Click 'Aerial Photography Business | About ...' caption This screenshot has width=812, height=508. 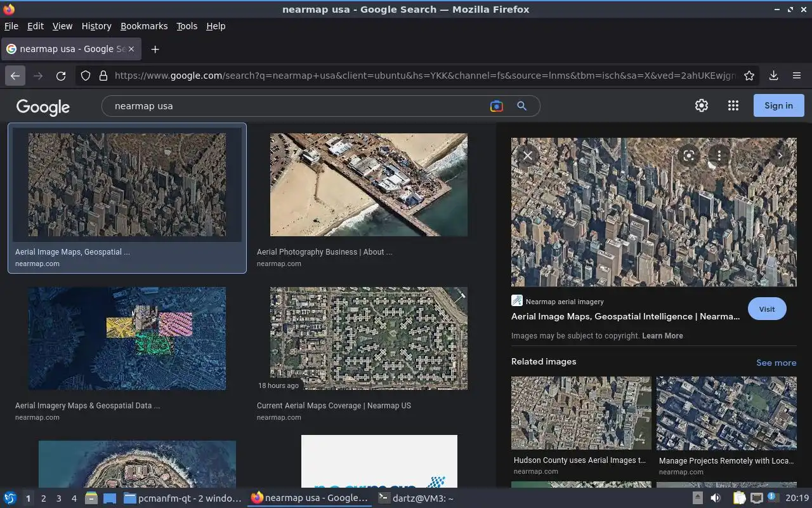[x=324, y=252]
